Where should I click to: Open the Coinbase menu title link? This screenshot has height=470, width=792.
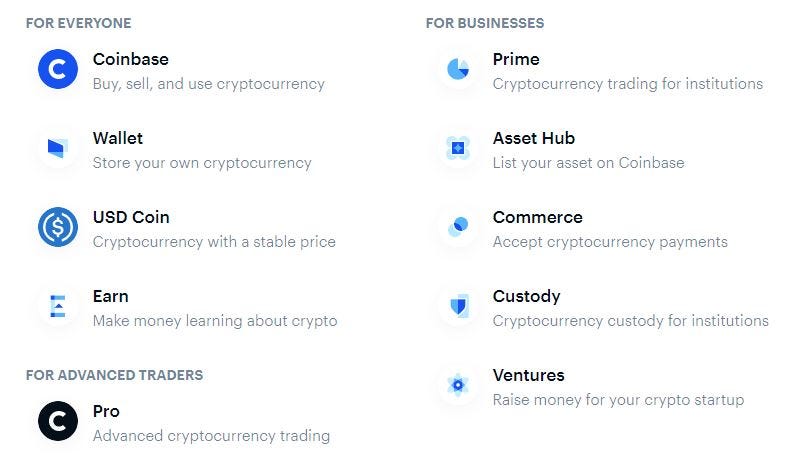pyautogui.click(x=131, y=59)
